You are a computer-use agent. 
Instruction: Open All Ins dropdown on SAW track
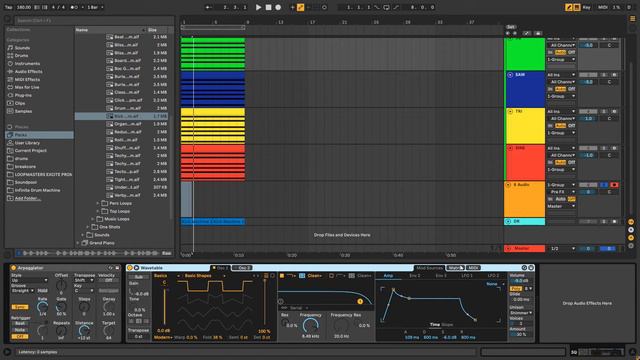click(x=561, y=75)
